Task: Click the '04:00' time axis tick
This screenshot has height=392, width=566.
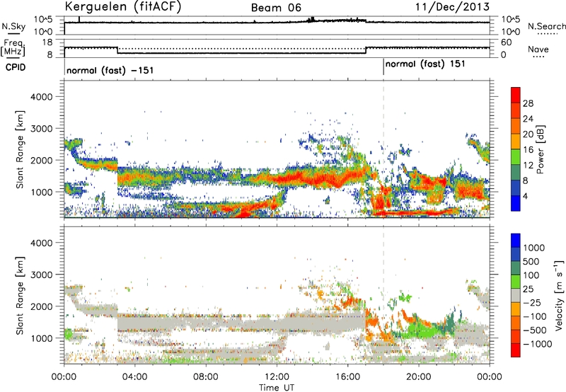Action: click(x=134, y=377)
